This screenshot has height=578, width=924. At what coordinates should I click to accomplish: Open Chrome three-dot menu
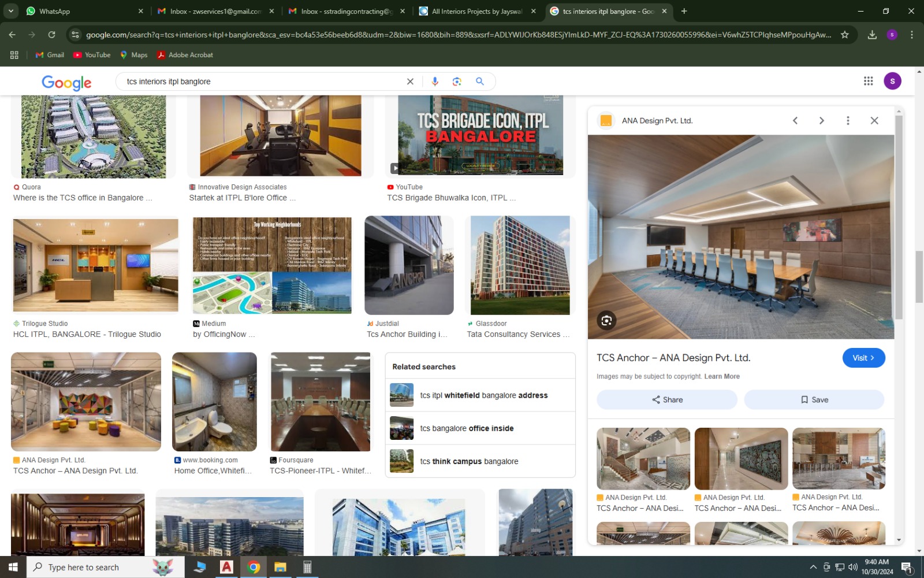912,35
